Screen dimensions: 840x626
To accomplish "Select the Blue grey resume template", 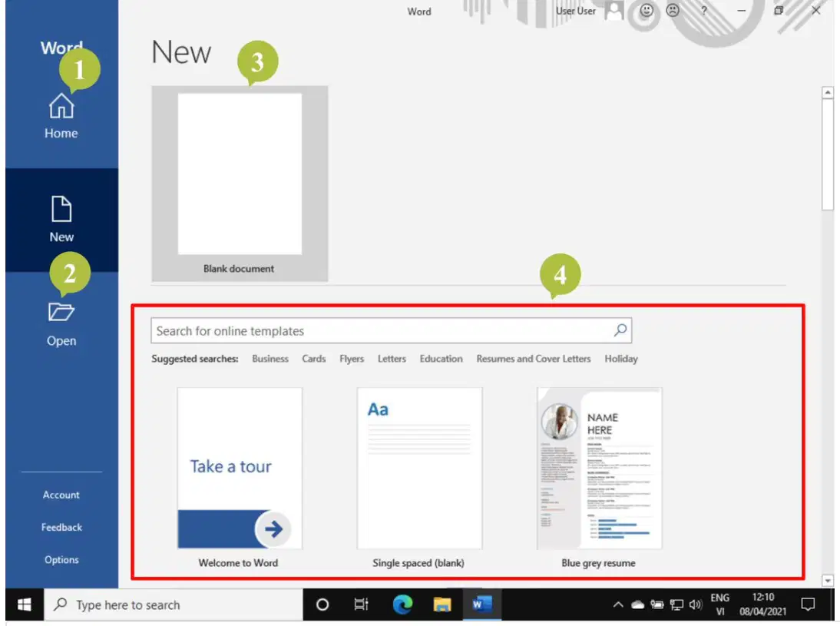I will [599, 478].
